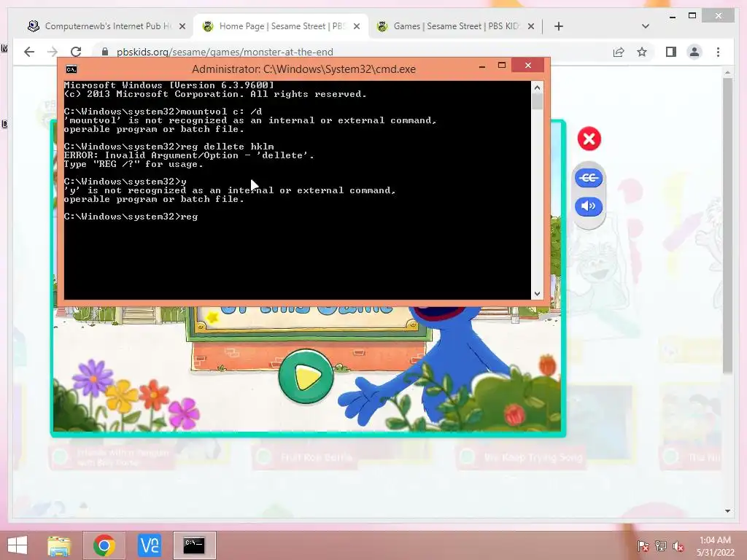This screenshot has height=560, width=747.
Task: Click Chrome's forward arrow button
Action: 53,52
